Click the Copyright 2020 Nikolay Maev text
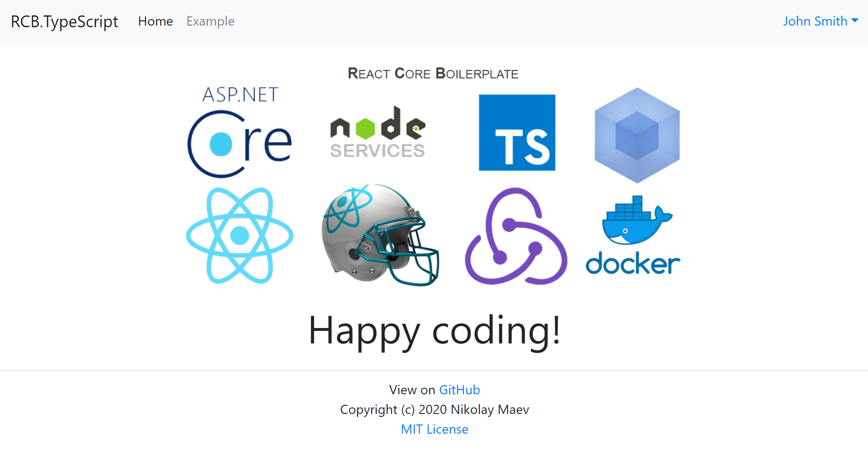The height and width of the screenshot is (452, 868). pos(434,409)
